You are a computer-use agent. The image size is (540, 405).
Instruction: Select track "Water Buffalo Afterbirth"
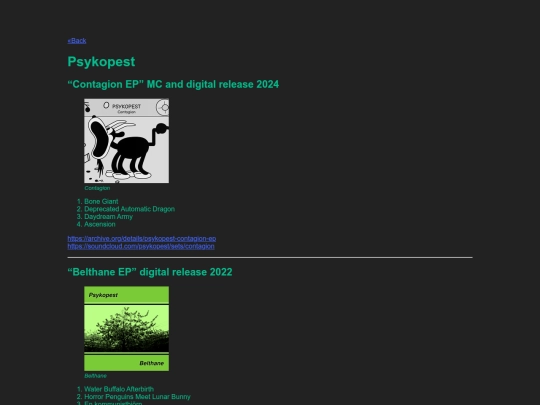point(119,389)
